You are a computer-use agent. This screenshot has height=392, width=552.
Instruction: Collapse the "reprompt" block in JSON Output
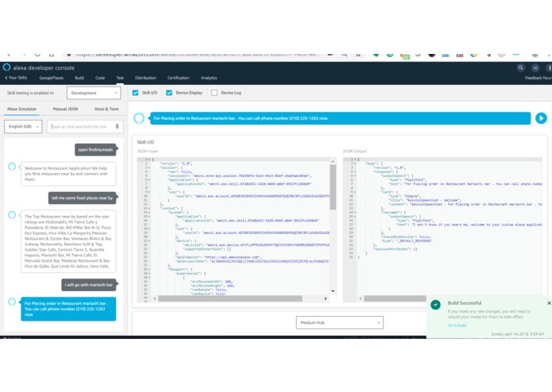click(x=355, y=213)
